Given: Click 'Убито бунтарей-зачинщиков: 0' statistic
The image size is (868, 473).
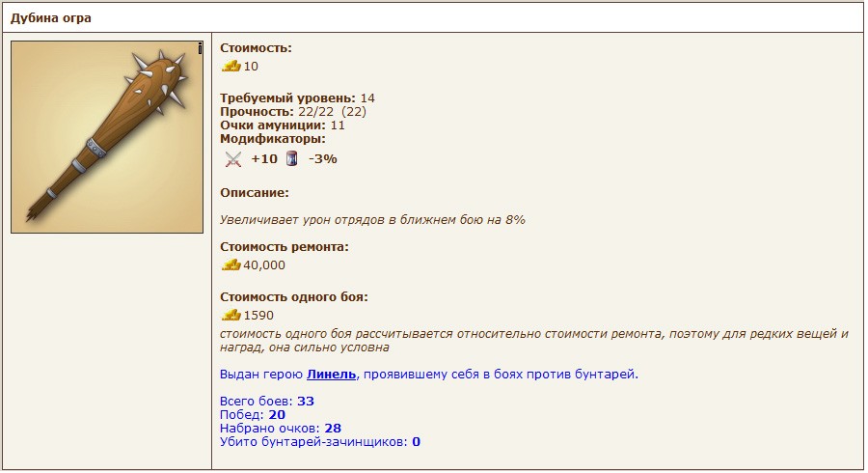Looking at the screenshot, I should (x=320, y=442).
